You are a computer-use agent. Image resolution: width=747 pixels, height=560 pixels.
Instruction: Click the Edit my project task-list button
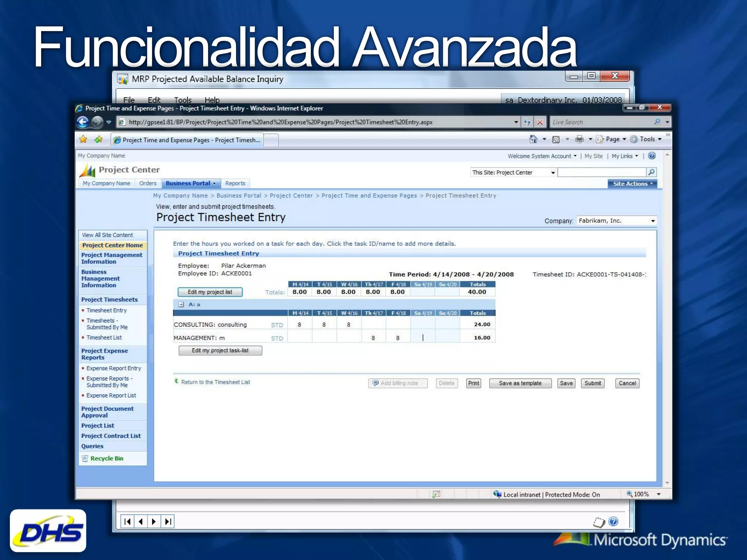click(220, 350)
